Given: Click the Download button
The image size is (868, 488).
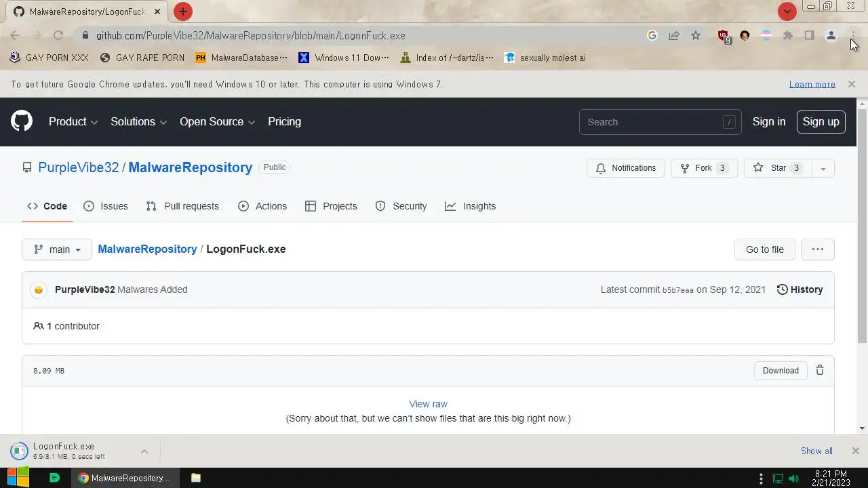Looking at the screenshot, I should point(781,371).
